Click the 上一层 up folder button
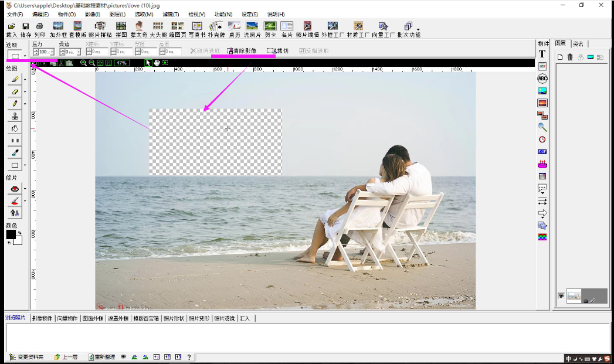 [66, 357]
